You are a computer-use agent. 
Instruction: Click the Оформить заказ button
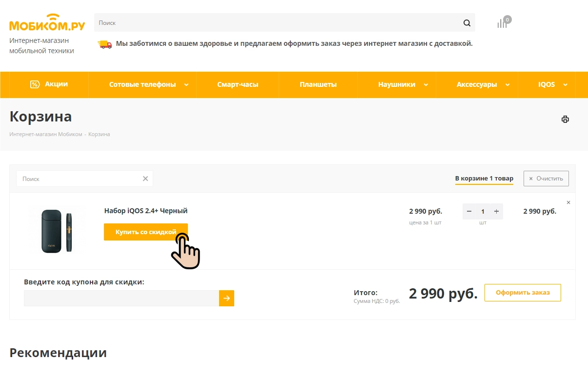[x=523, y=293]
